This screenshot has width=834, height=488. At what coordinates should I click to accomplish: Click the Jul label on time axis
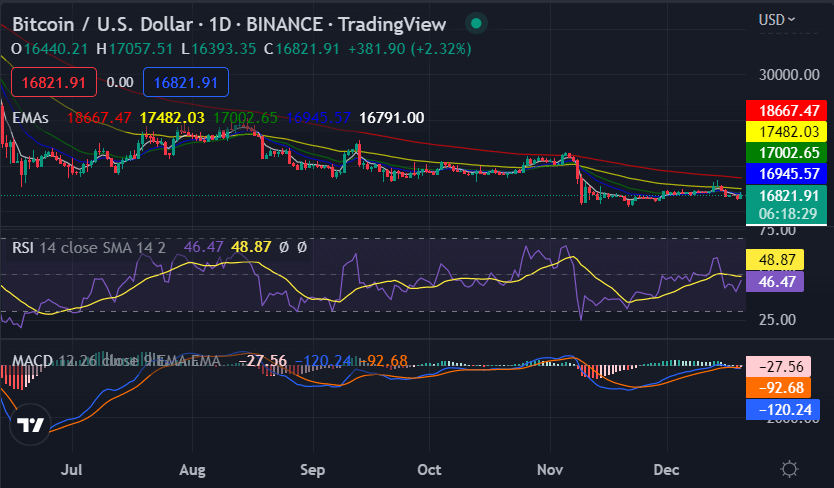71,469
